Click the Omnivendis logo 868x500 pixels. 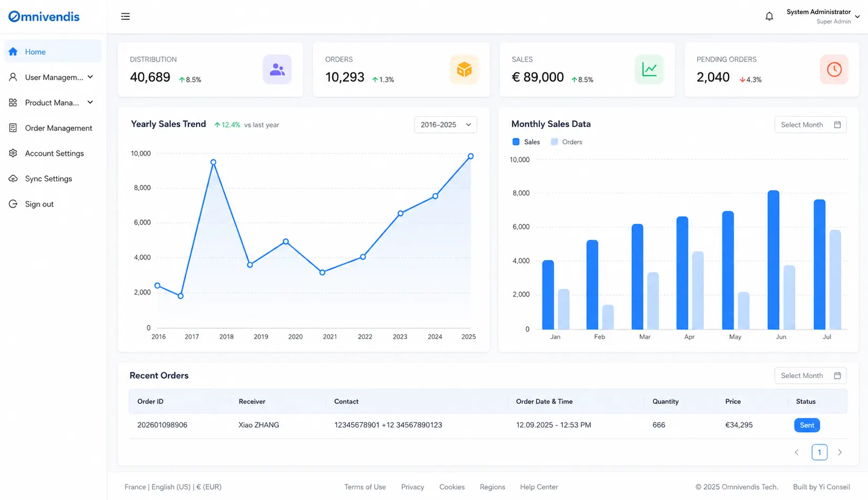click(44, 16)
